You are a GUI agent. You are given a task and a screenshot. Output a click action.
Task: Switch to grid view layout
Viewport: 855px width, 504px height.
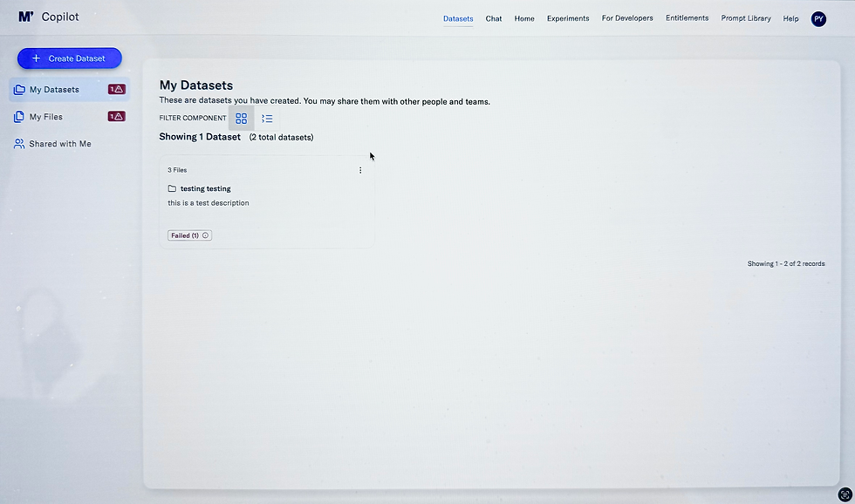click(x=241, y=119)
